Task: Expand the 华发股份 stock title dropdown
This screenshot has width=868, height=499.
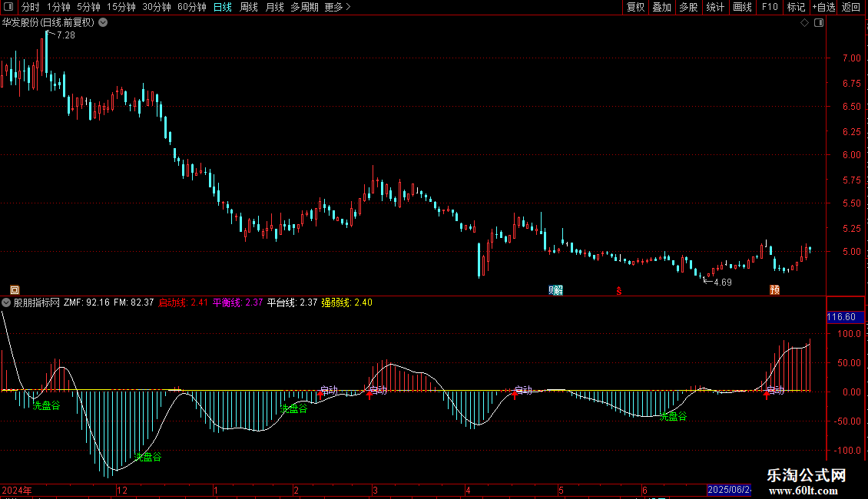Action: click(x=103, y=23)
